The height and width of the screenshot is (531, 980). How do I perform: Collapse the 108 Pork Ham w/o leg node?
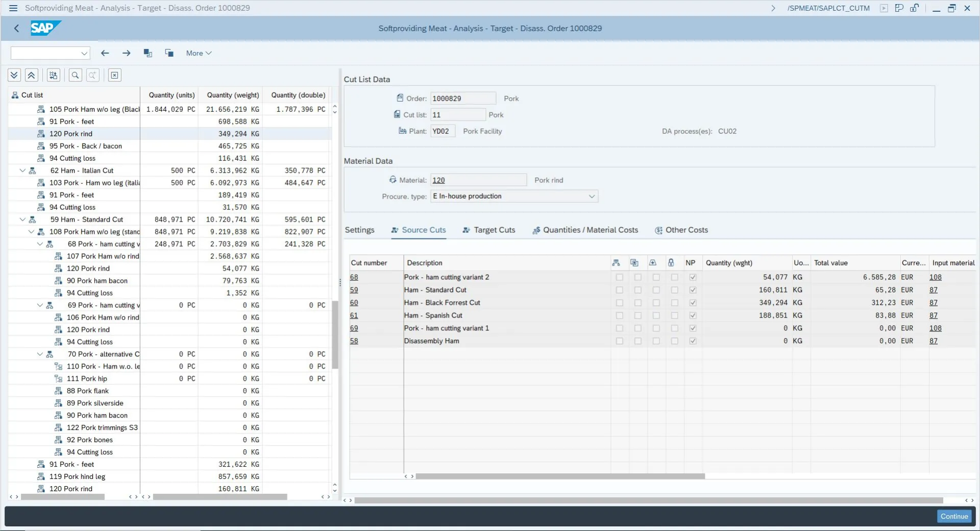tap(31, 232)
